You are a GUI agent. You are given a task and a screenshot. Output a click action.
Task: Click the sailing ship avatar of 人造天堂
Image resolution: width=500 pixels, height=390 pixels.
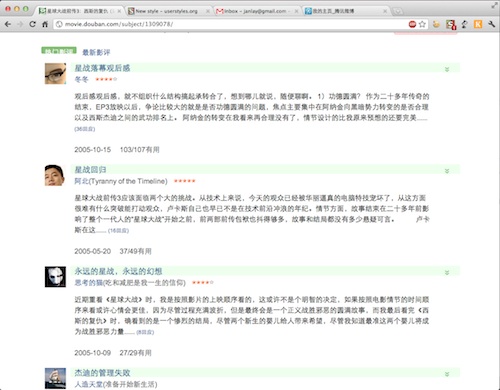click(x=55, y=378)
